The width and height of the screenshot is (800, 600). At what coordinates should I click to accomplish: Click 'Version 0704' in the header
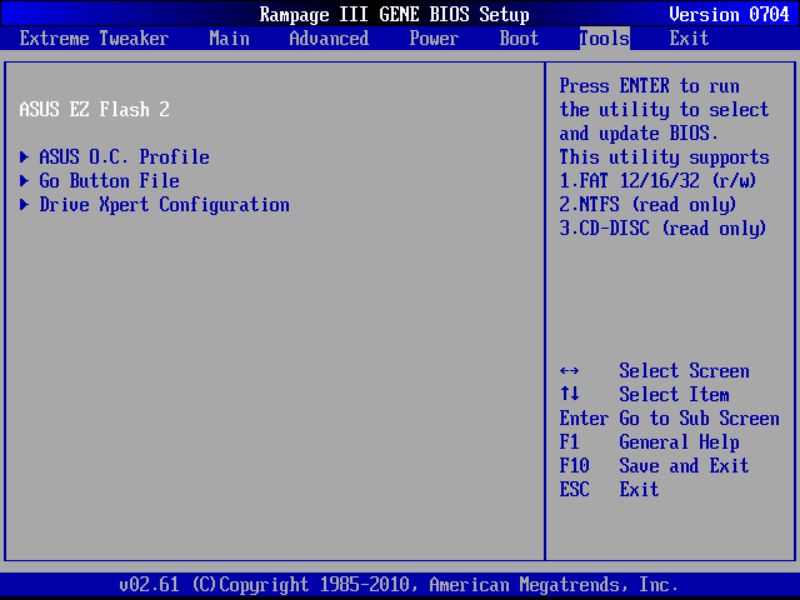point(729,14)
